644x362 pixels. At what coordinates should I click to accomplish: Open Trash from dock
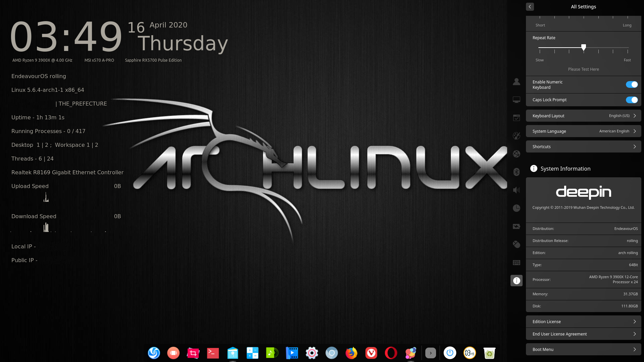(489, 353)
